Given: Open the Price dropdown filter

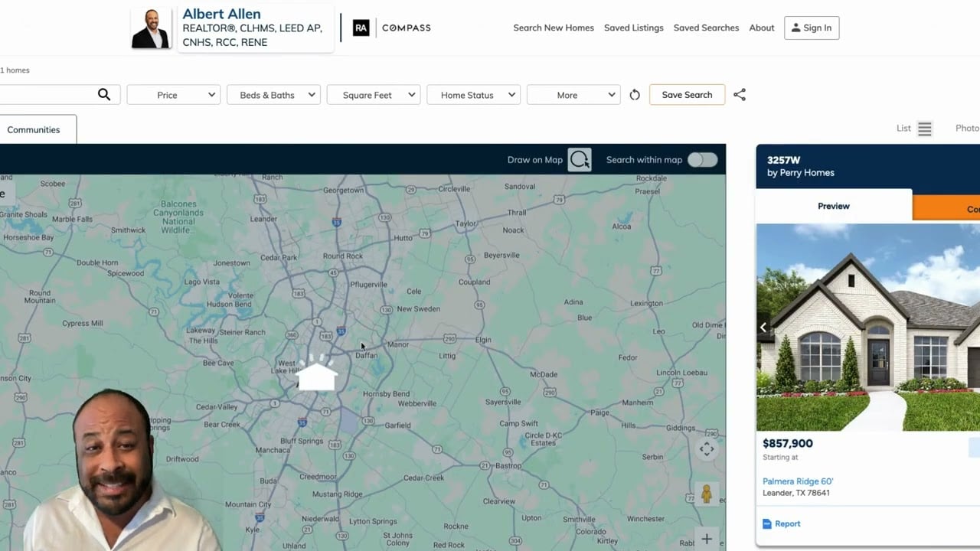Looking at the screenshot, I should coord(174,95).
